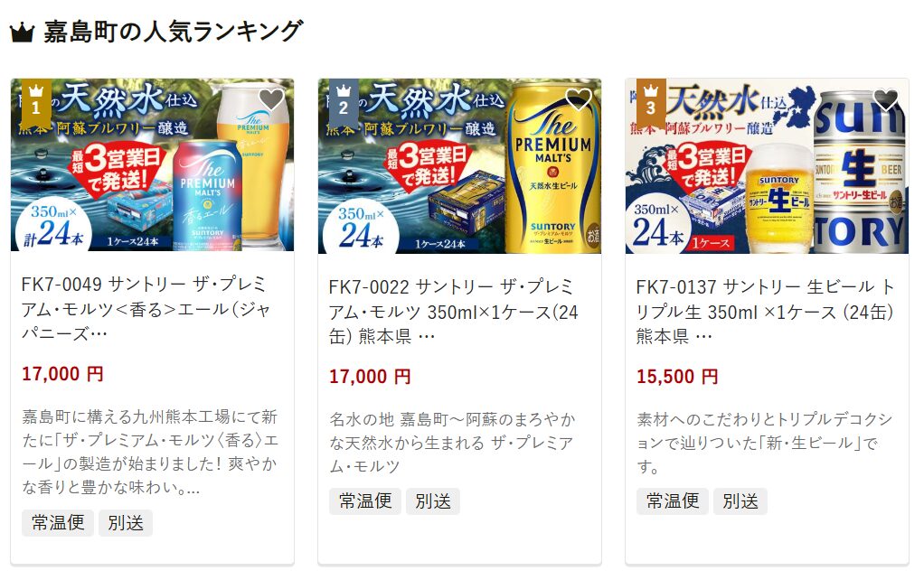Click 別送 tag on second product
924x580 pixels.
432,501
